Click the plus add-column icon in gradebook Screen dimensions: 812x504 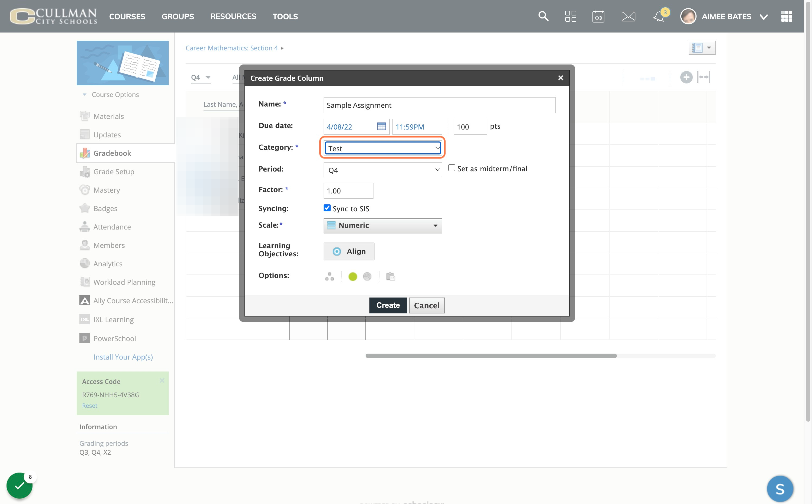686,77
